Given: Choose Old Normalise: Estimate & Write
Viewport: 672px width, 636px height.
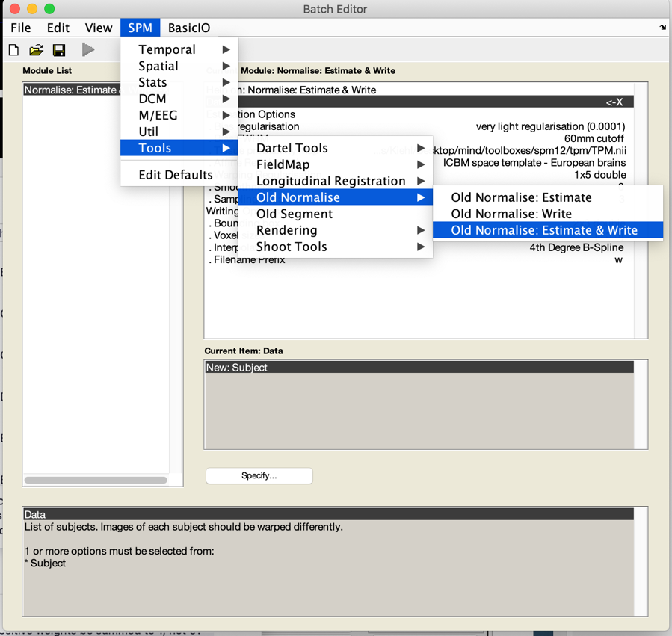Looking at the screenshot, I should (548, 230).
